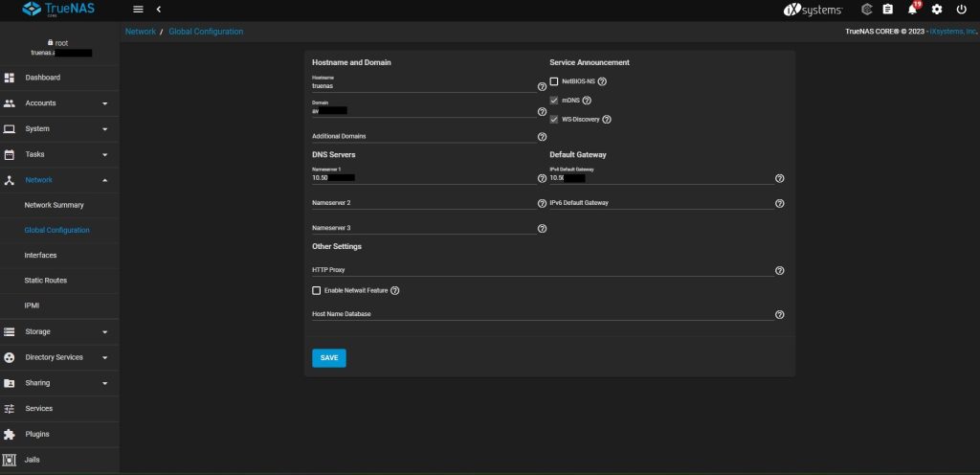Click the HTTP Proxy input field
Image resolution: width=980 pixels, height=475 pixels.
pos(544,270)
